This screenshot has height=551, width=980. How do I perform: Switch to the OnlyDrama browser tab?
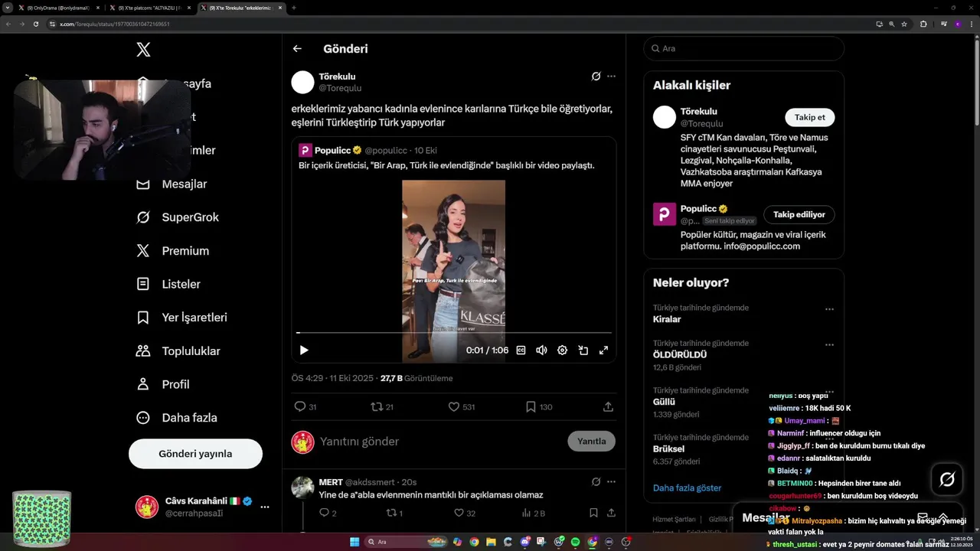[x=60, y=8]
